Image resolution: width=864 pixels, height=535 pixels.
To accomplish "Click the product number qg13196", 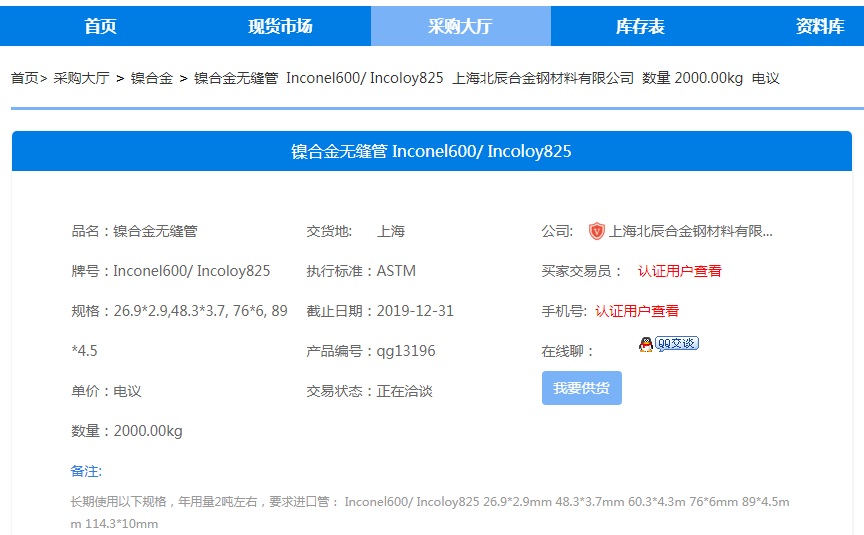I will tap(406, 351).
